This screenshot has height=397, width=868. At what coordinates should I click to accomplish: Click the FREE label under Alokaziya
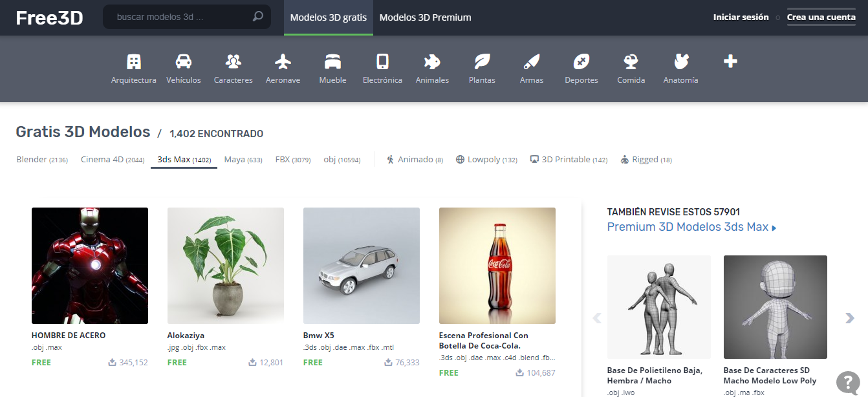click(177, 363)
